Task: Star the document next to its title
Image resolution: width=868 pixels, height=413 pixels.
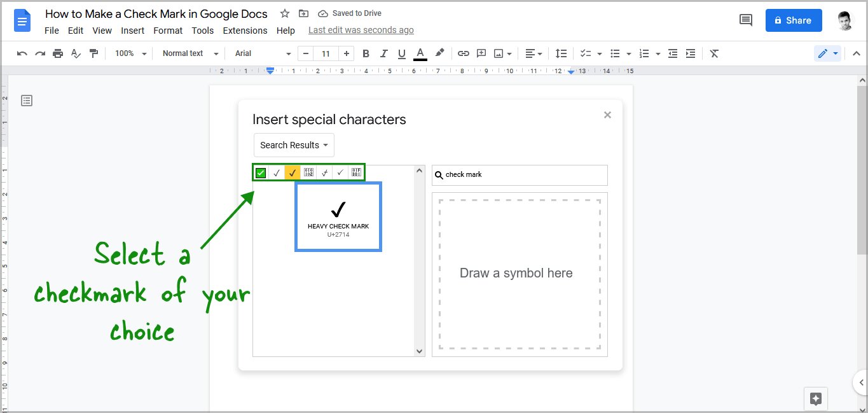Action: click(284, 13)
